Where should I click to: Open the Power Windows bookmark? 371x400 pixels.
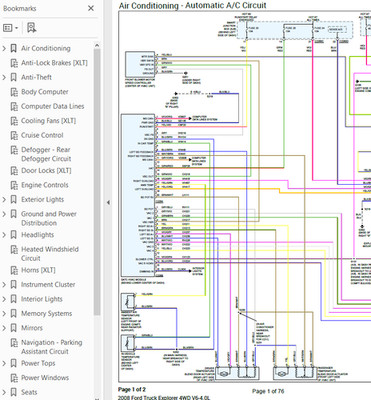tap(45, 378)
